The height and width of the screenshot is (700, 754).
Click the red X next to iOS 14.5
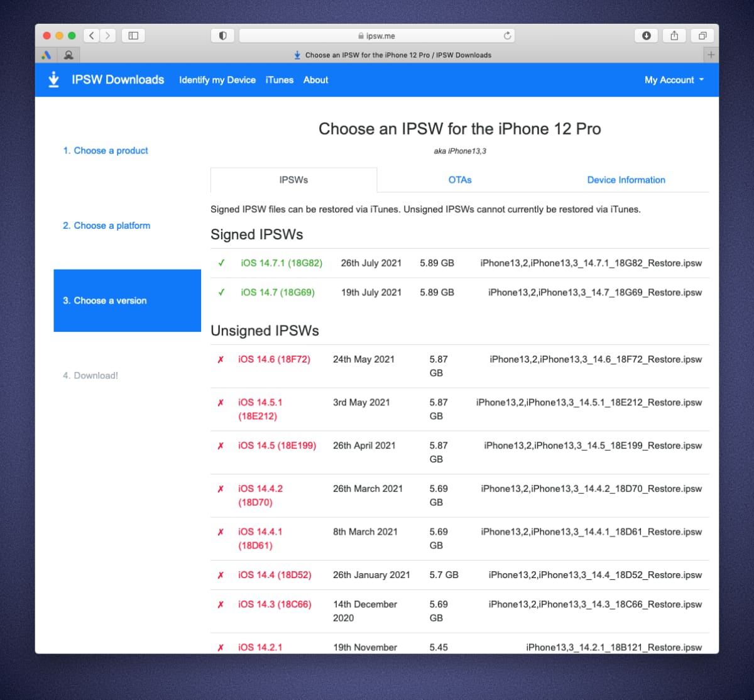point(221,446)
